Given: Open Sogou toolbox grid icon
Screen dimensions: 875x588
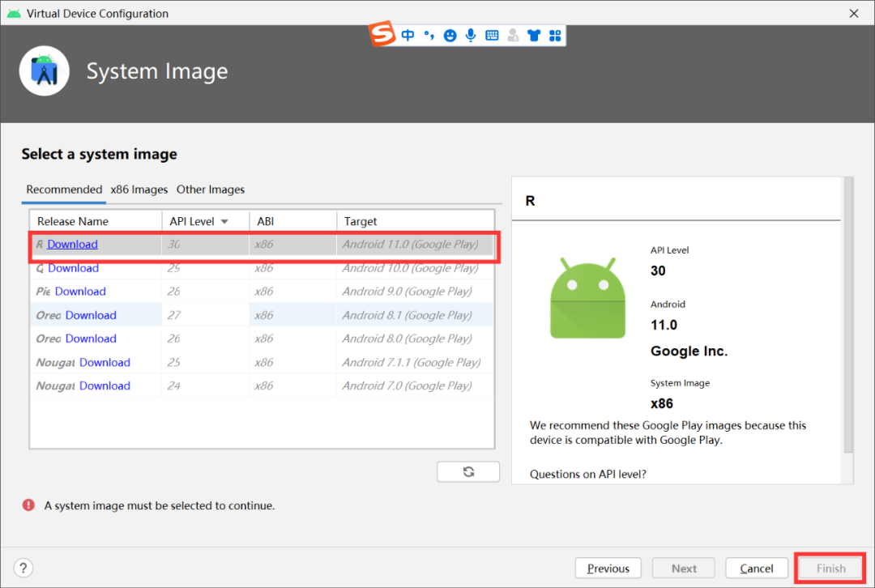Looking at the screenshot, I should click(x=555, y=36).
